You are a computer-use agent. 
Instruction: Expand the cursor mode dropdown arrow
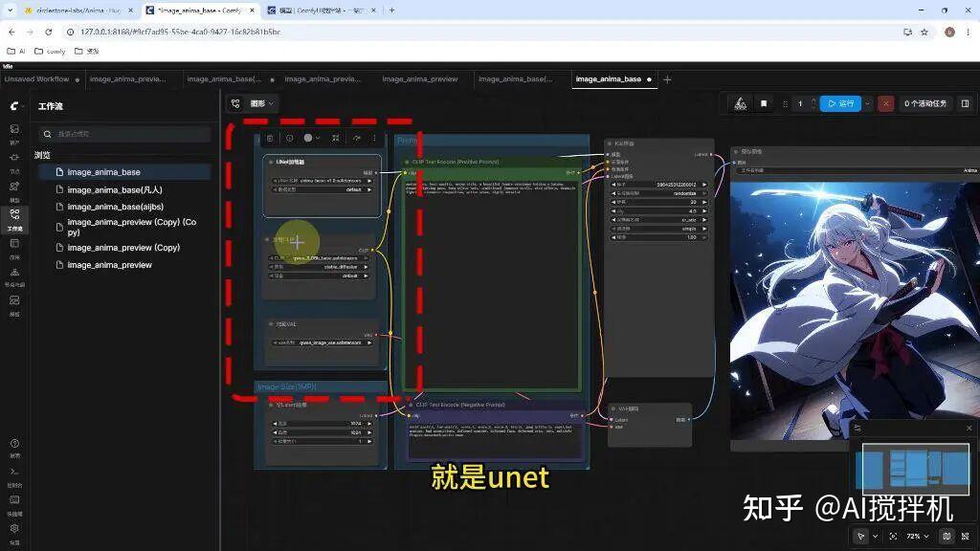(x=875, y=536)
